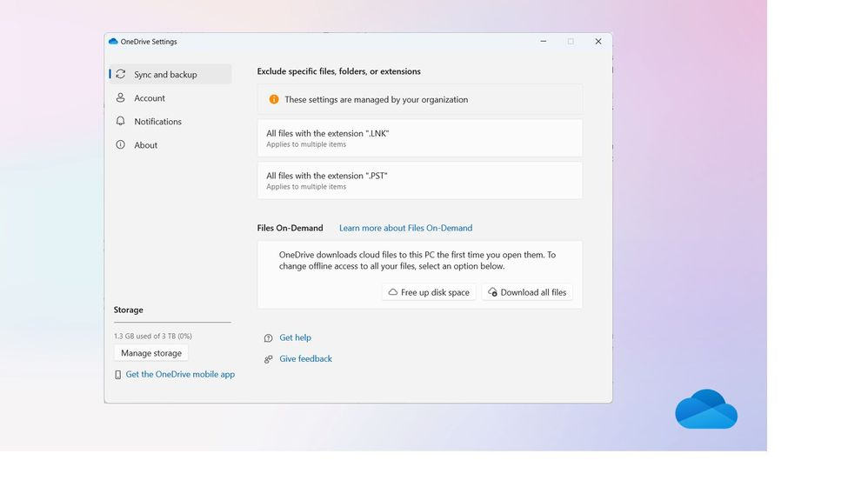Click the Files On-Demand heading
This screenshot has width=868, height=487.
pyautogui.click(x=290, y=228)
